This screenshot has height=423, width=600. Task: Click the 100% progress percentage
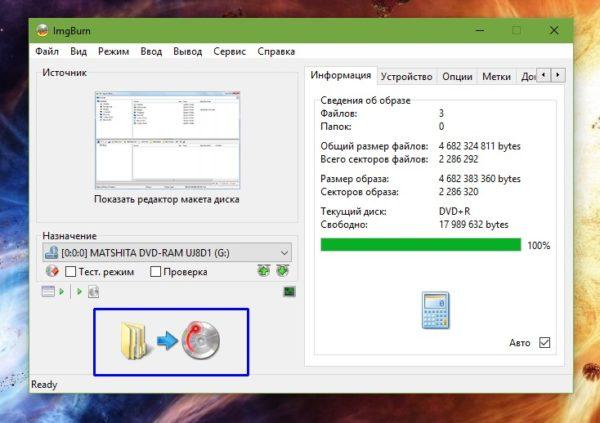click(x=539, y=245)
